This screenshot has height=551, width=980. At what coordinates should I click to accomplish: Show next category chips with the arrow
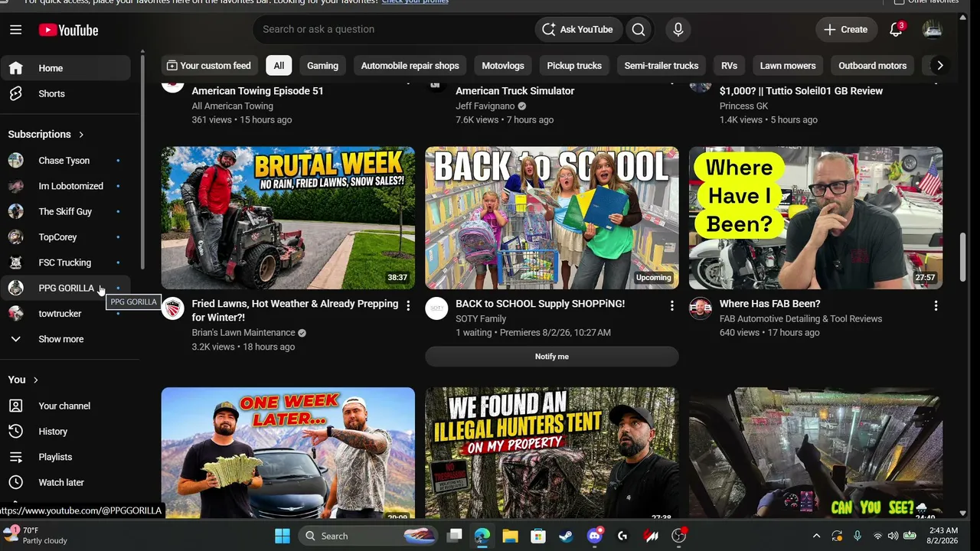point(939,66)
